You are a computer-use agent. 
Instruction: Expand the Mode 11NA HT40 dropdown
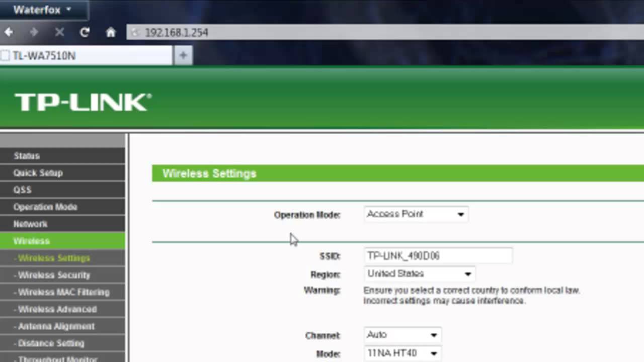402,353
